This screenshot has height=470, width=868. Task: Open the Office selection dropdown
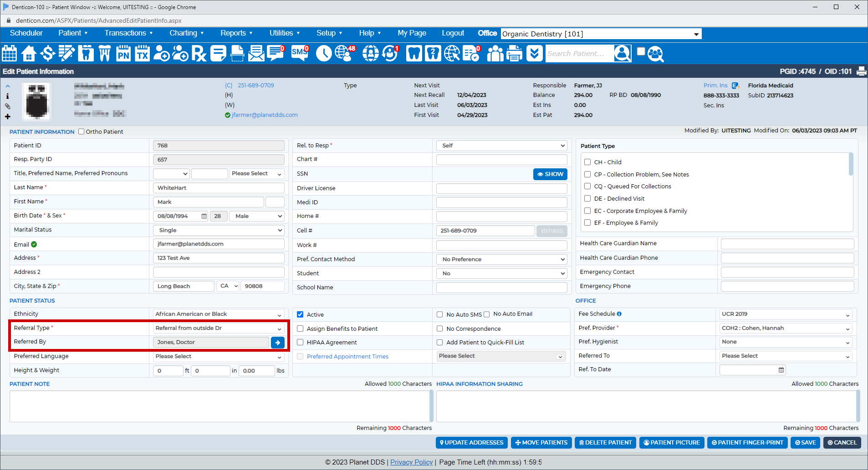click(x=601, y=34)
